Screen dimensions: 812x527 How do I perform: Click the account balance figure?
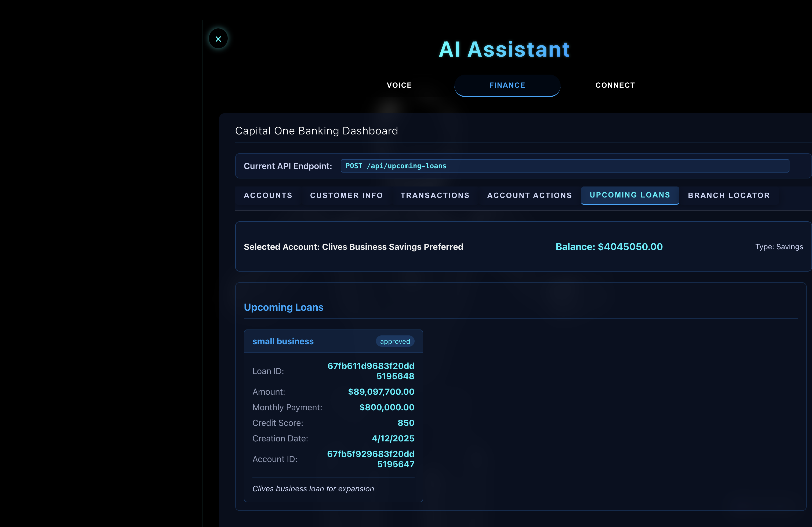(609, 247)
